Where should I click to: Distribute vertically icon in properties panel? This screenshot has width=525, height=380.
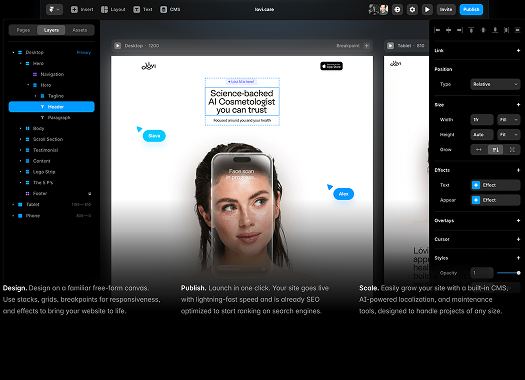[x=517, y=30]
